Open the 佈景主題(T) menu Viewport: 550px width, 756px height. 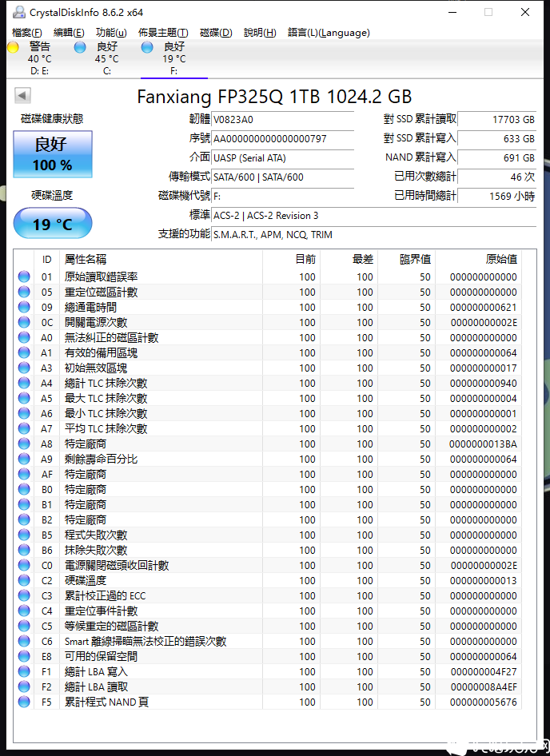pyautogui.click(x=163, y=33)
